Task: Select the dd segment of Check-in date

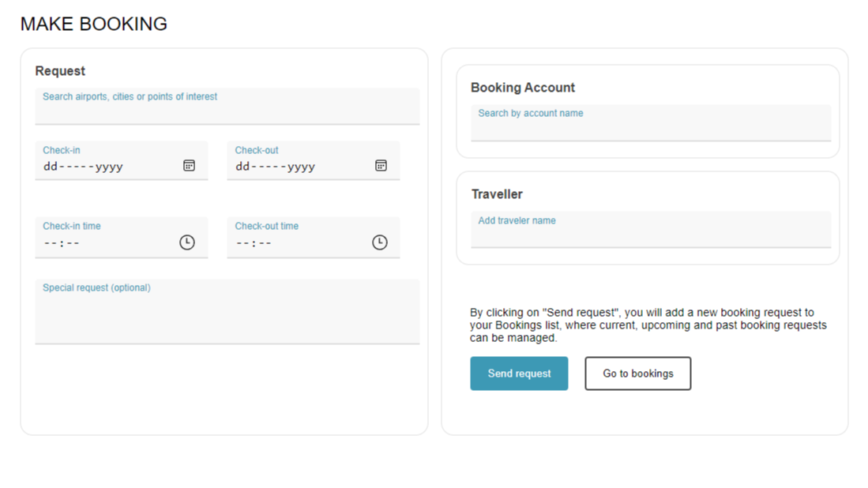Action: coord(49,167)
